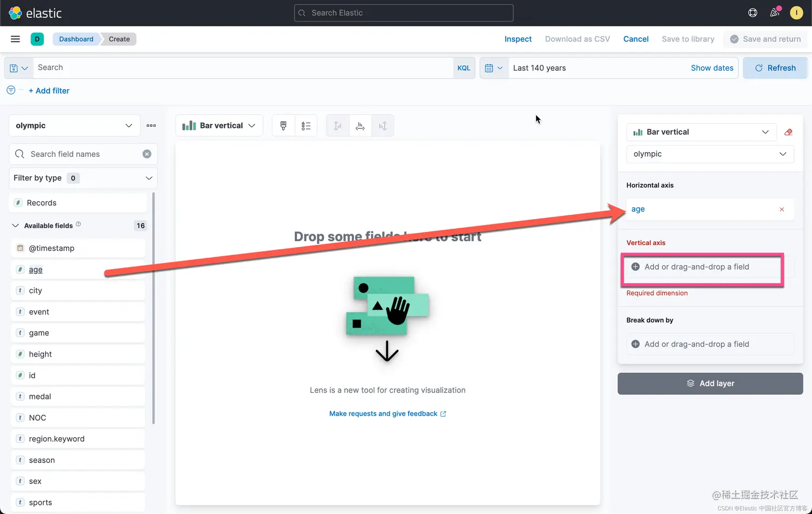Open the help menu icon
The height and width of the screenshot is (514, 812).
coord(753,13)
